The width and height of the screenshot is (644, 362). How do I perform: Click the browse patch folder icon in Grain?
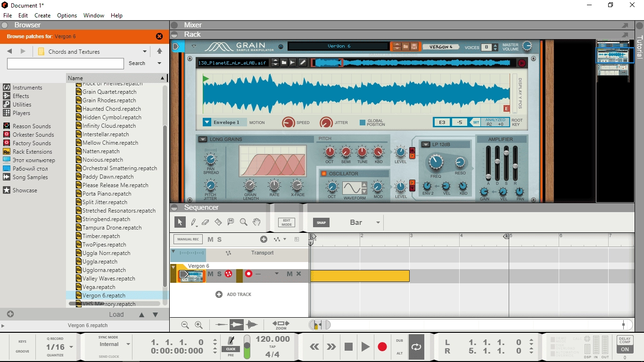405,47
